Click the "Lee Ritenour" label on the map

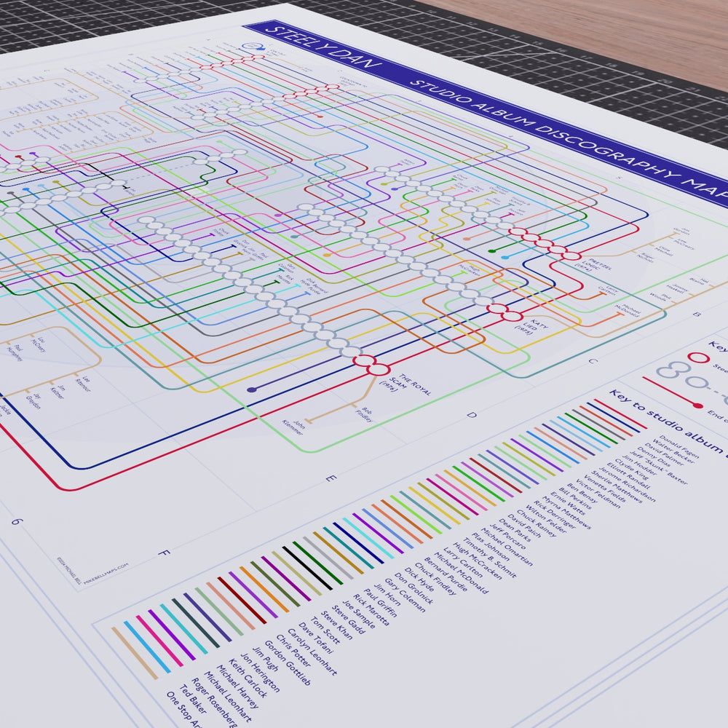point(83,383)
